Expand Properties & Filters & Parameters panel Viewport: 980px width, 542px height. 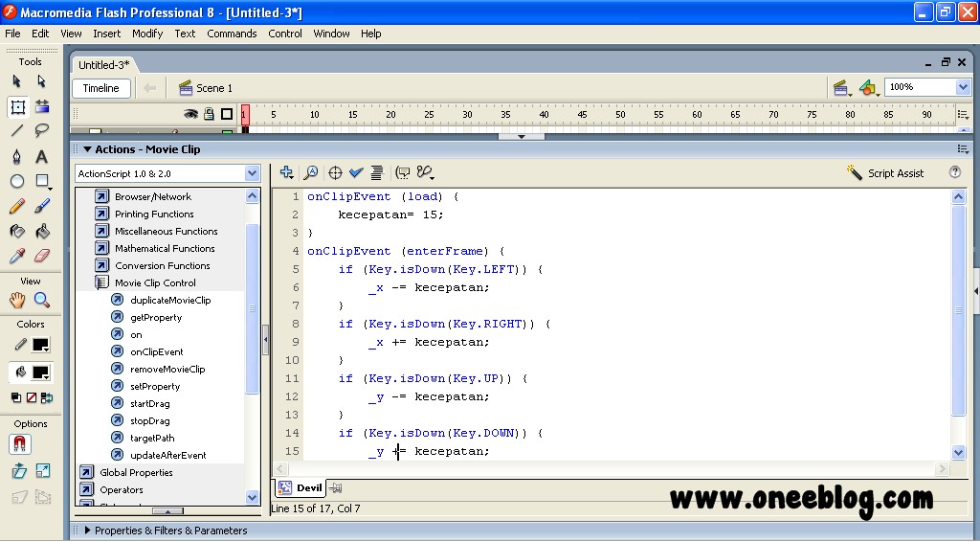click(x=87, y=531)
